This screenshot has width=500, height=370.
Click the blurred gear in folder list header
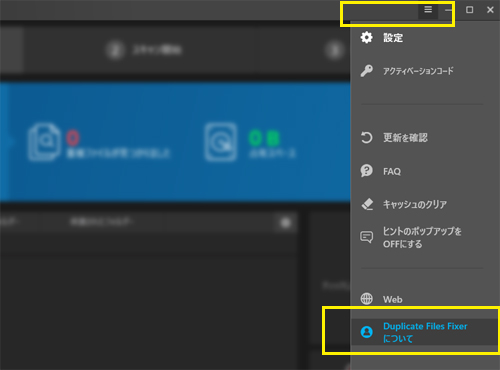286,223
